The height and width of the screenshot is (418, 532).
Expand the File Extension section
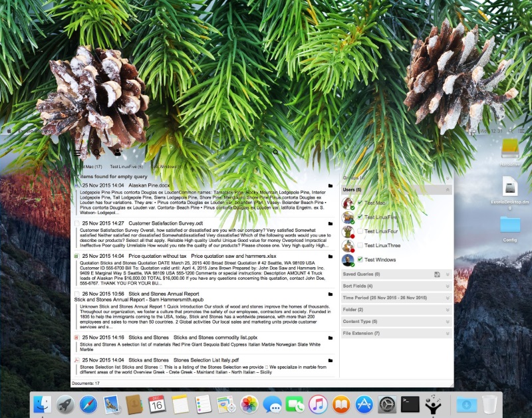tap(448, 334)
